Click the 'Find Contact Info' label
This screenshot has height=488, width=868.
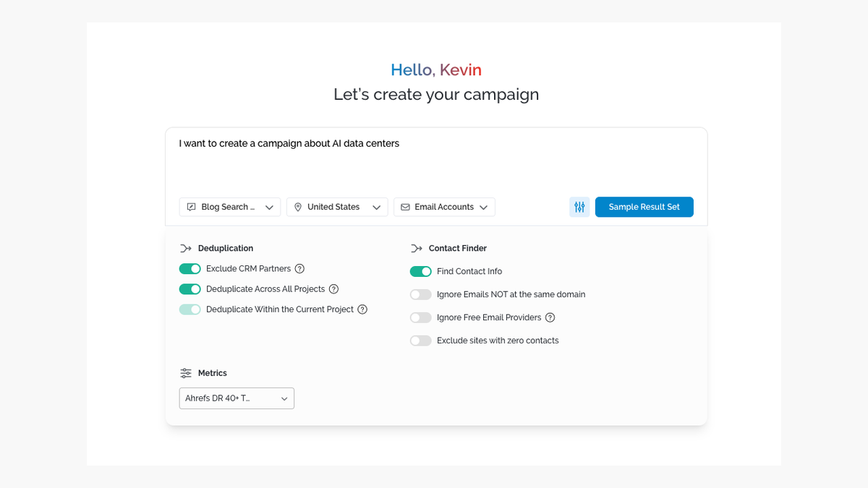coord(469,272)
